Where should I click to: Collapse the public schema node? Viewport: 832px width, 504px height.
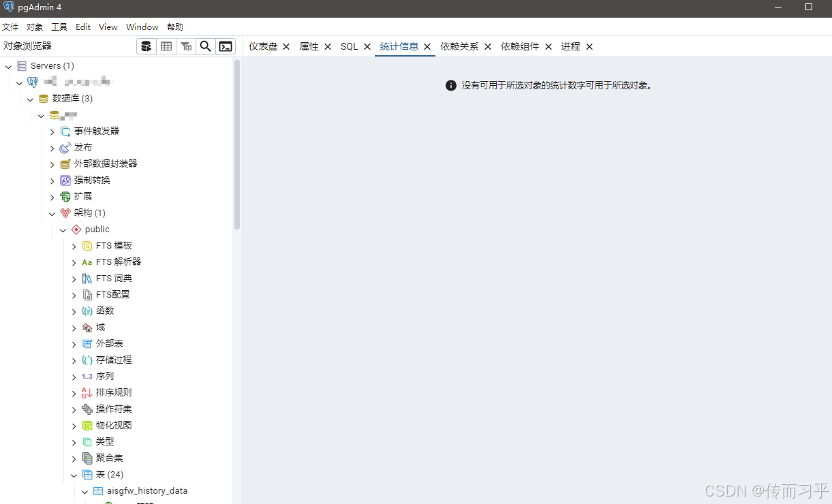point(63,230)
